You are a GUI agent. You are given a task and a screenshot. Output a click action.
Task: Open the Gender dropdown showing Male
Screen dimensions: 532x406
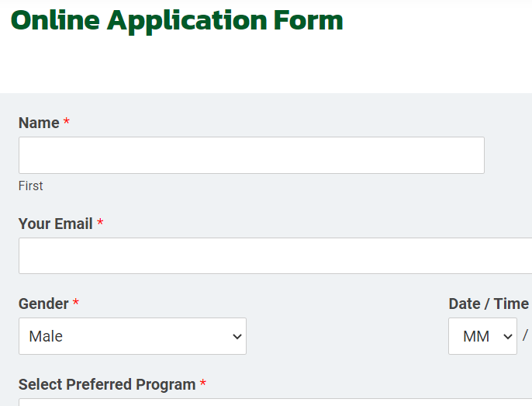coord(132,336)
